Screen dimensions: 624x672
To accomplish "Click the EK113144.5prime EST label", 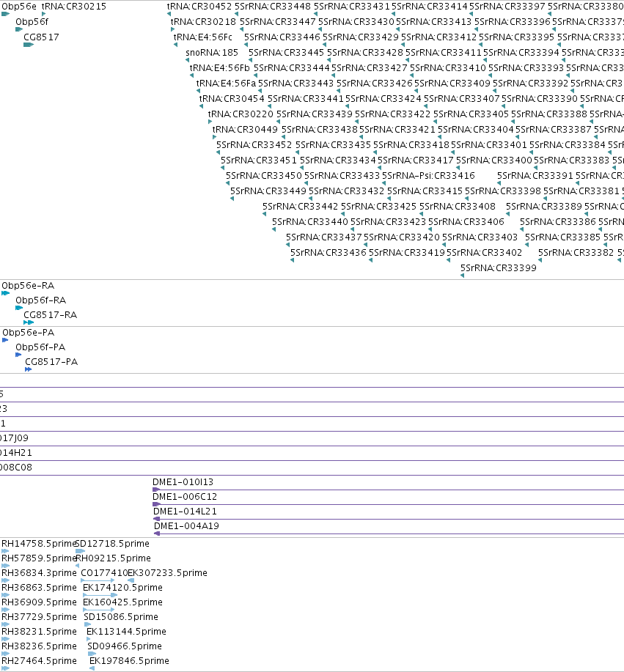I will coord(126,631).
